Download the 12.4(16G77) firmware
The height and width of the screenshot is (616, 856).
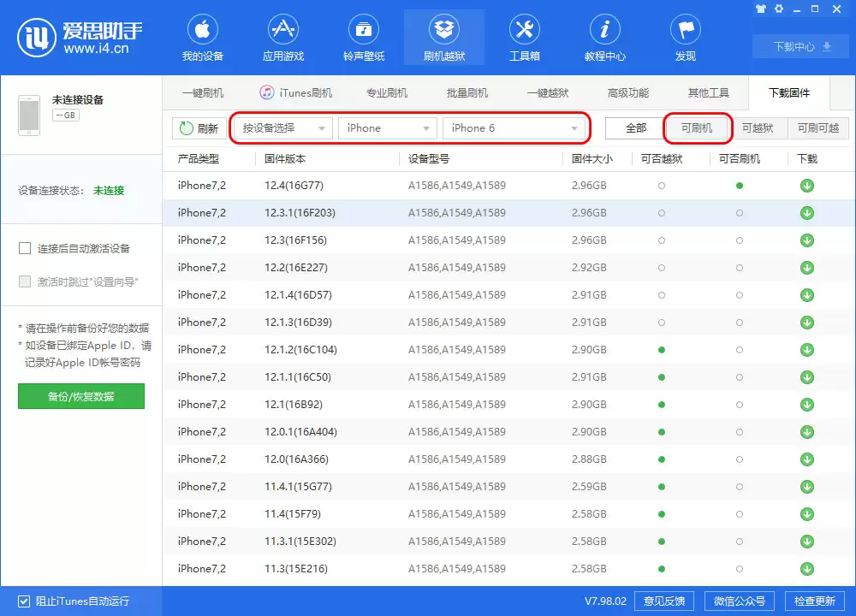[x=807, y=186]
